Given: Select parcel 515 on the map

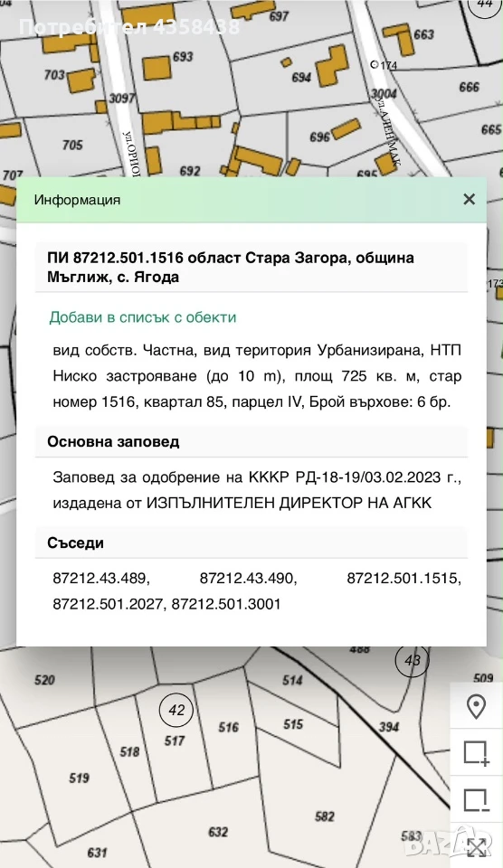Looking at the screenshot, I should tap(293, 723).
